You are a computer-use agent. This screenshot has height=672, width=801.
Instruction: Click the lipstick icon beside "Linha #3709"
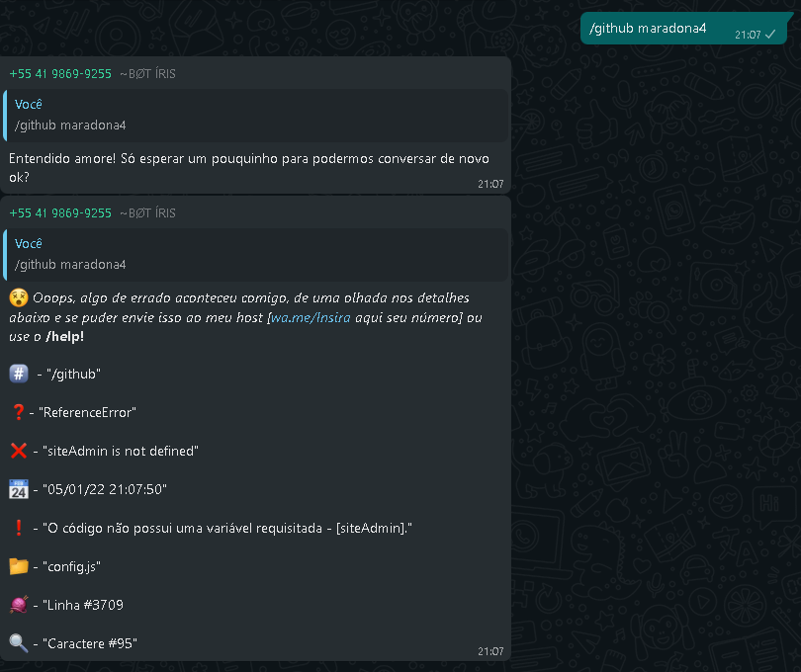pyautogui.click(x=18, y=605)
